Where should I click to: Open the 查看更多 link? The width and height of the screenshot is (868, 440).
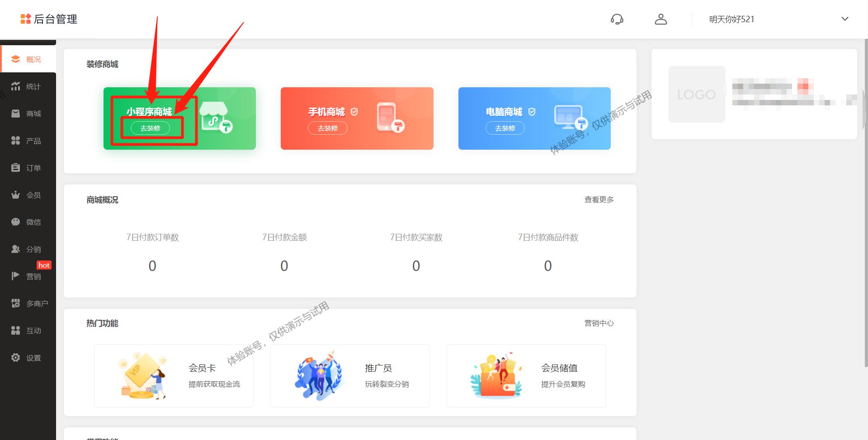(599, 199)
